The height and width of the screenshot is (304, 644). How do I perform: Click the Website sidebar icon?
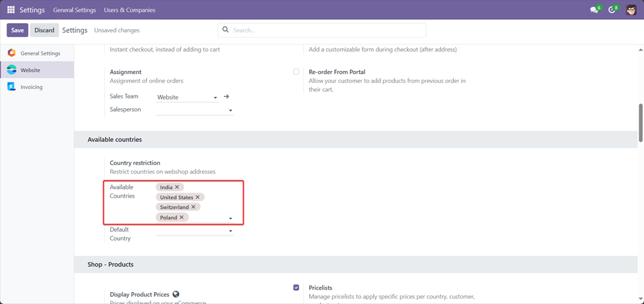pos(11,70)
